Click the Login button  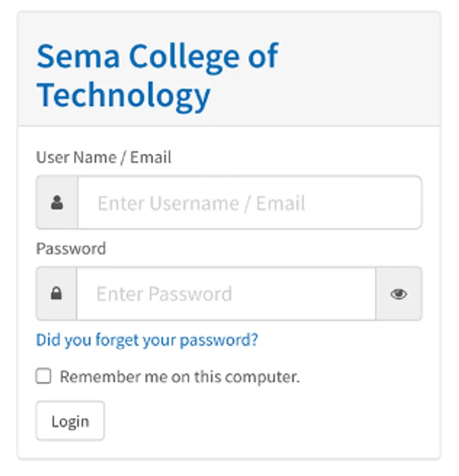70,420
